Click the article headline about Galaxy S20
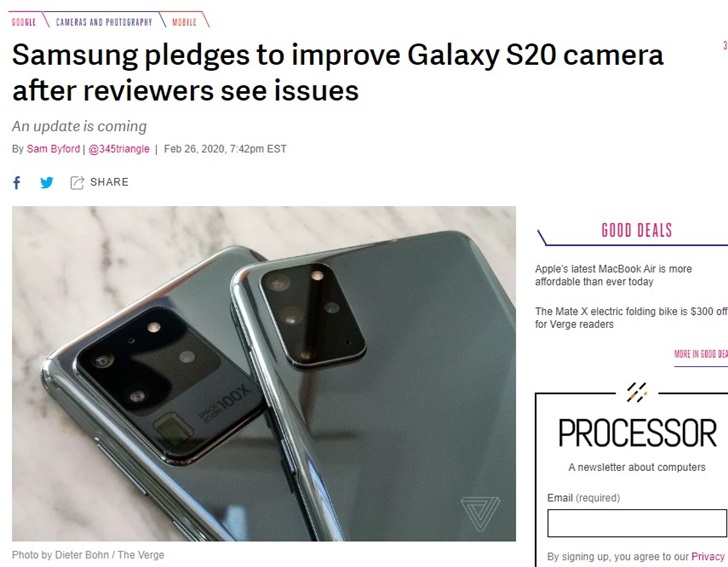 (338, 72)
